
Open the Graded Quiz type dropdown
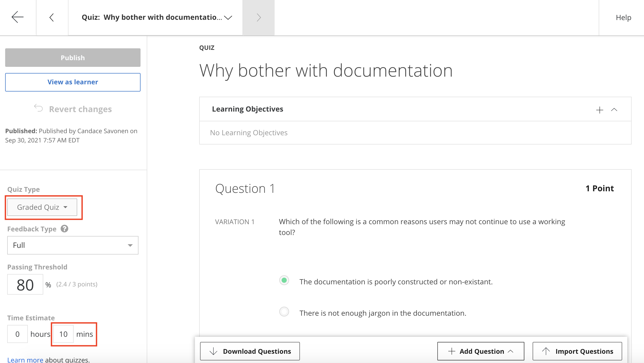(x=42, y=207)
